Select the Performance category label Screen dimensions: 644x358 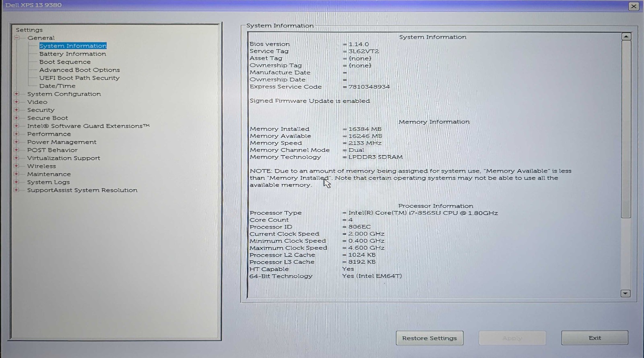pyautogui.click(x=49, y=134)
